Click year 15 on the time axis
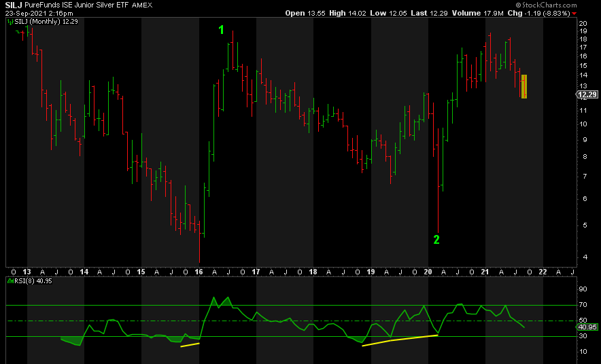Viewport: 601px width, 364px height. pyautogui.click(x=141, y=272)
